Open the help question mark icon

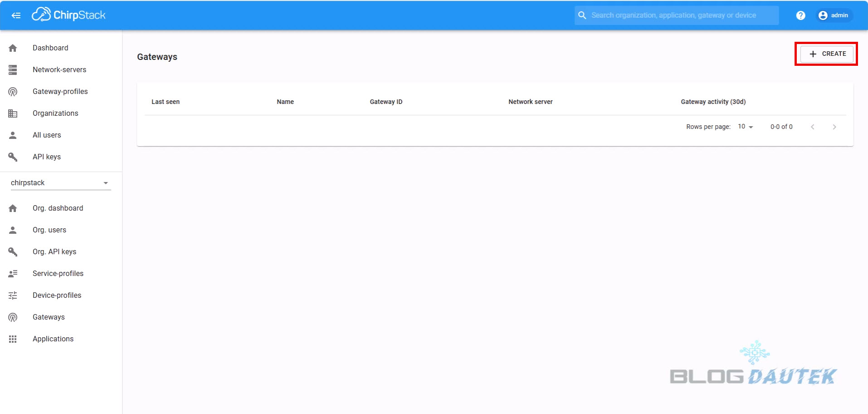pyautogui.click(x=800, y=15)
